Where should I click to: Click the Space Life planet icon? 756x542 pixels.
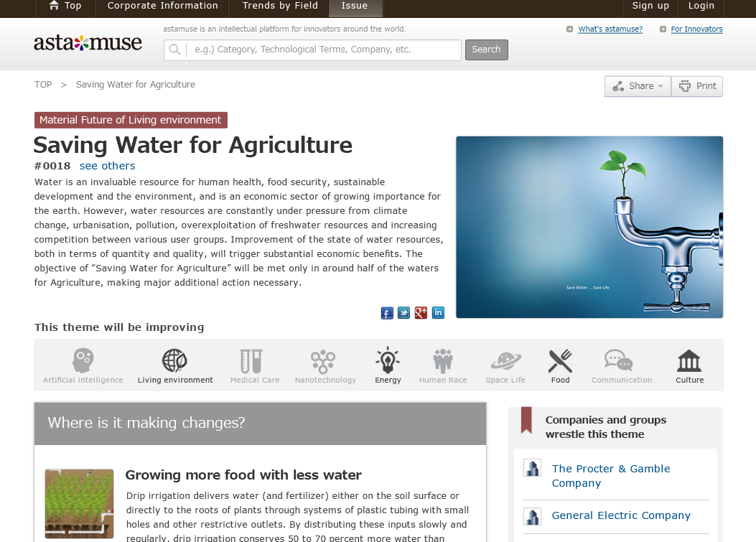505,360
